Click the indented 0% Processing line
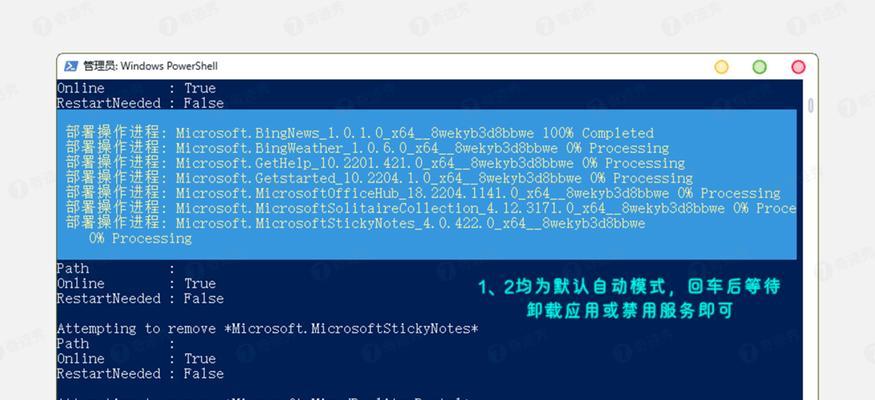Image resolution: width=875 pixels, height=400 pixels. [x=140, y=239]
